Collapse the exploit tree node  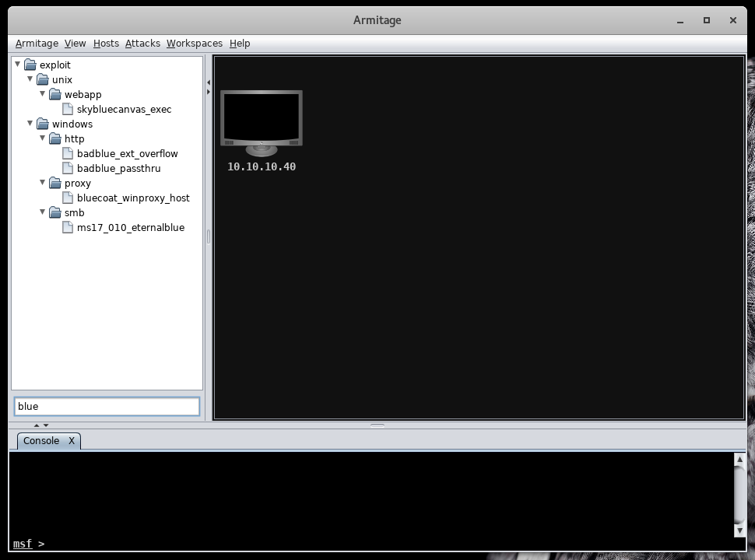click(x=18, y=64)
